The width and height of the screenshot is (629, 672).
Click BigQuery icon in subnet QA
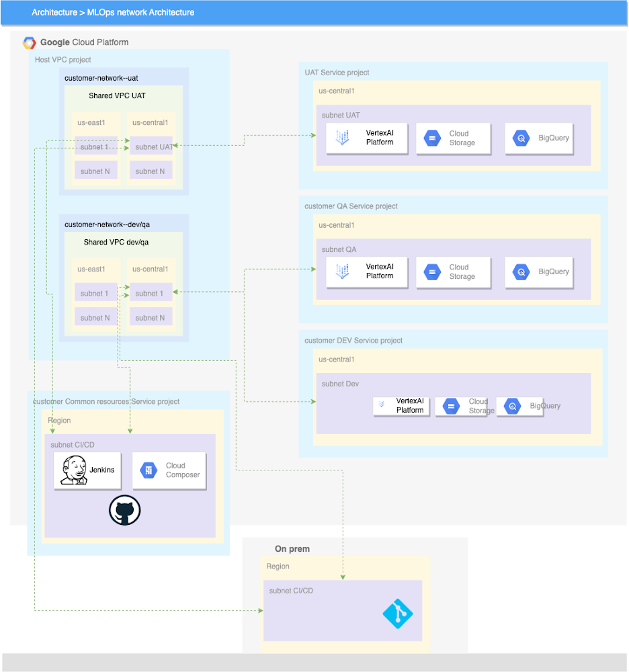point(521,271)
